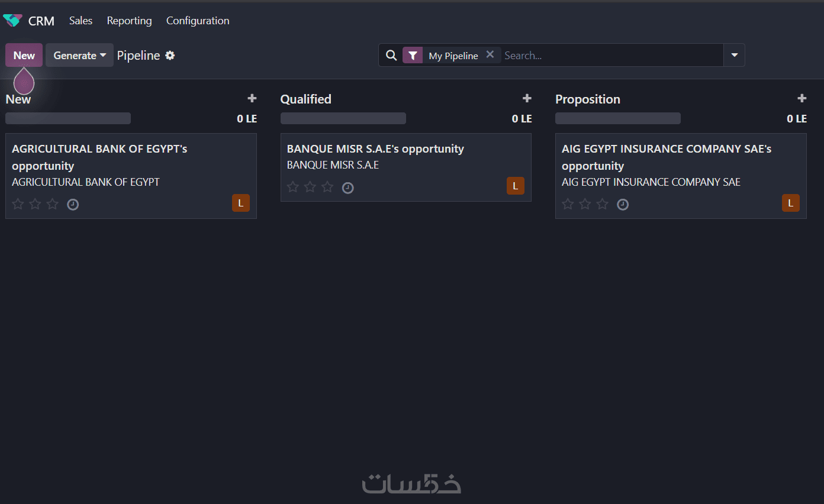Click the Pipeline breadcrumb title
Viewport: 824px width, 504px height.
point(139,56)
